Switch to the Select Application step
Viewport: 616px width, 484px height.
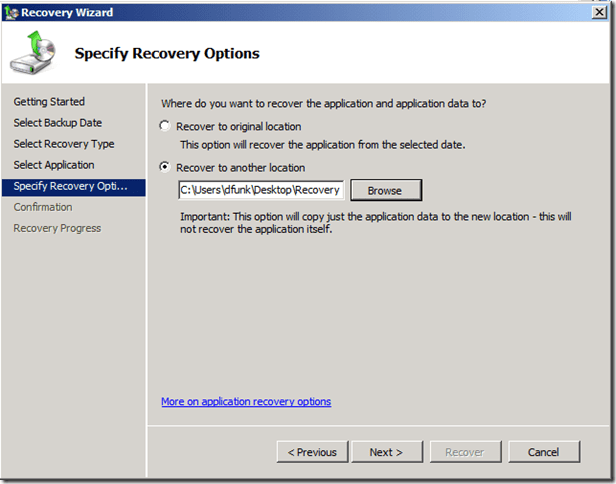[x=54, y=165]
